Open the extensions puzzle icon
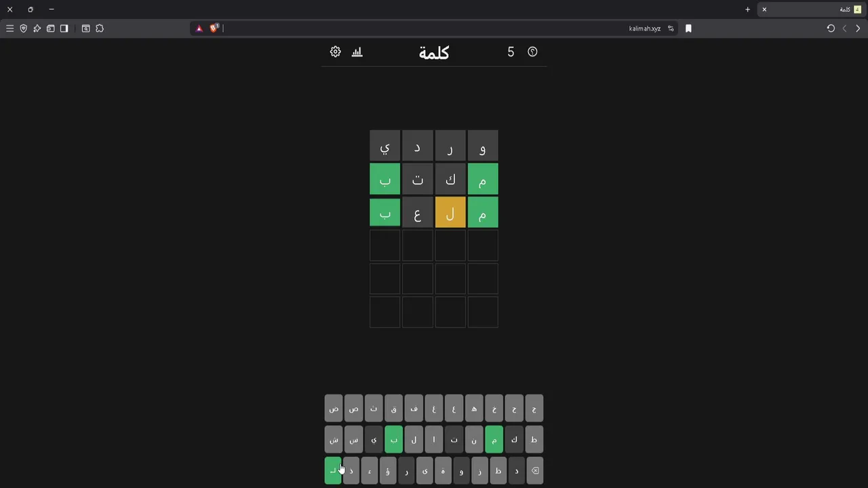This screenshot has width=868, height=488. click(100, 28)
